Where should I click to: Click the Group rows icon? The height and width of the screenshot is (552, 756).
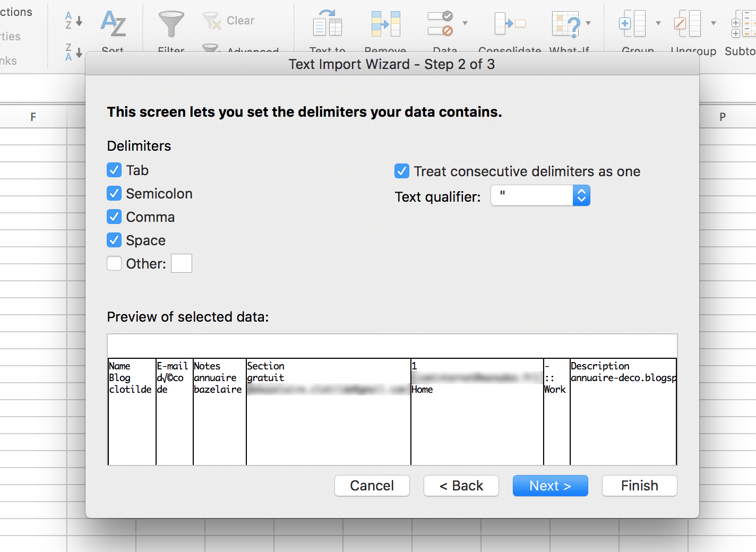pos(632,24)
